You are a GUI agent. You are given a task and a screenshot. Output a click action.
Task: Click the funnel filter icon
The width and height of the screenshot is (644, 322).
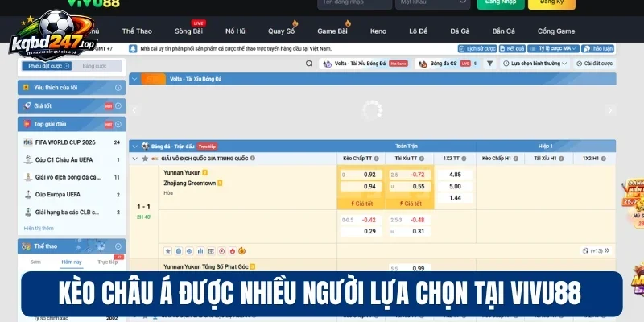(x=489, y=64)
